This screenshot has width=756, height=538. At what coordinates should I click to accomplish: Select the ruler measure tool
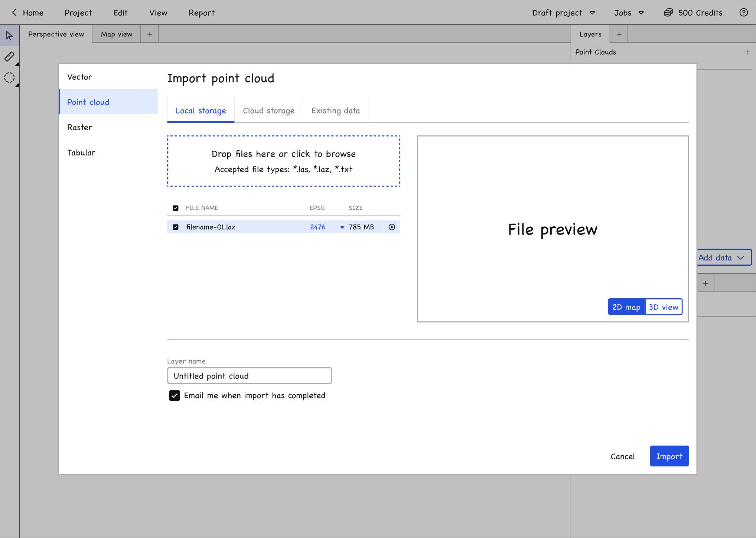coord(9,56)
